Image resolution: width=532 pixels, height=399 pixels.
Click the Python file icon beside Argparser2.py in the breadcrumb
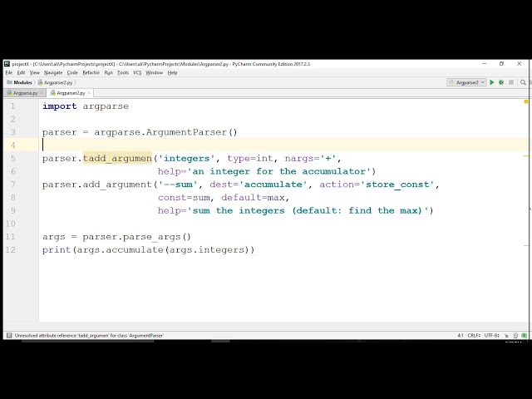coord(41,82)
